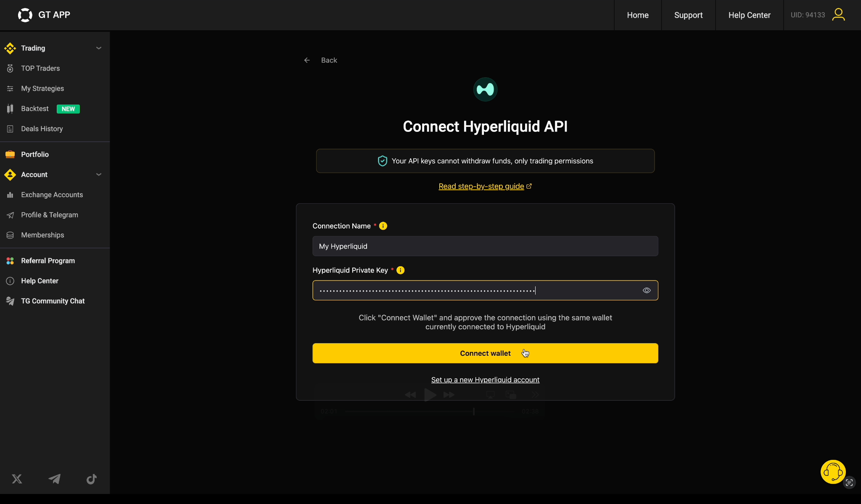Click the Profile & Telegram paper plane icon
The height and width of the screenshot is (504, 861).
(x=10, y=215)
